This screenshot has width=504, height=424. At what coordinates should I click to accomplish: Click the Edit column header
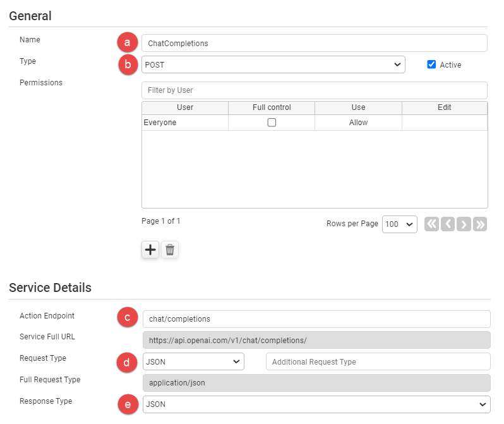point(445,107)
